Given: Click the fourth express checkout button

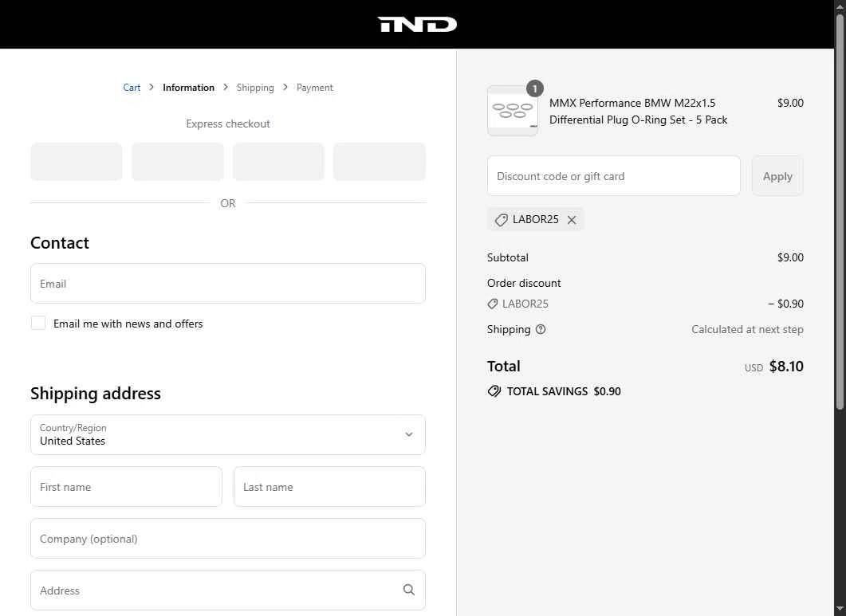Looking at the screenshot, I should (380, 161).
